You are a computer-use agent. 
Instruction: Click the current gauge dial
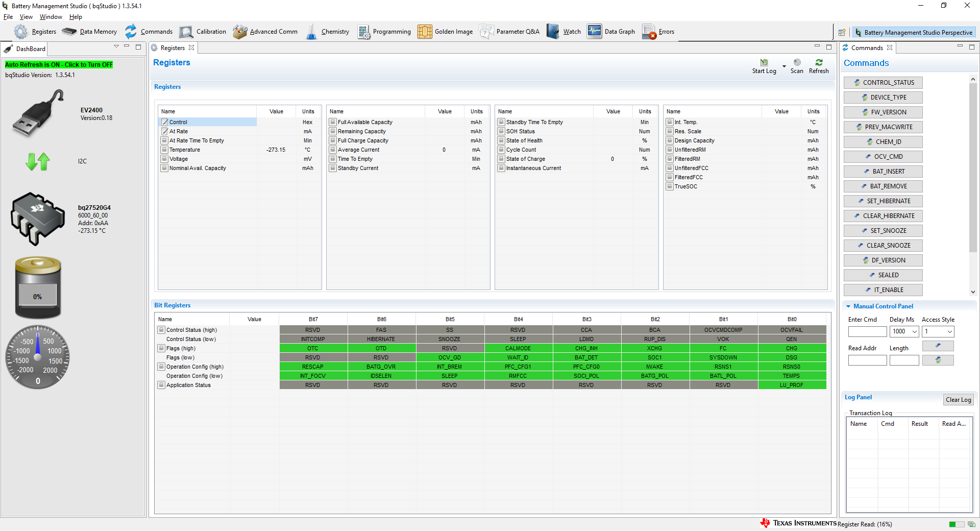pyautogui.click(x=38, y=357)
